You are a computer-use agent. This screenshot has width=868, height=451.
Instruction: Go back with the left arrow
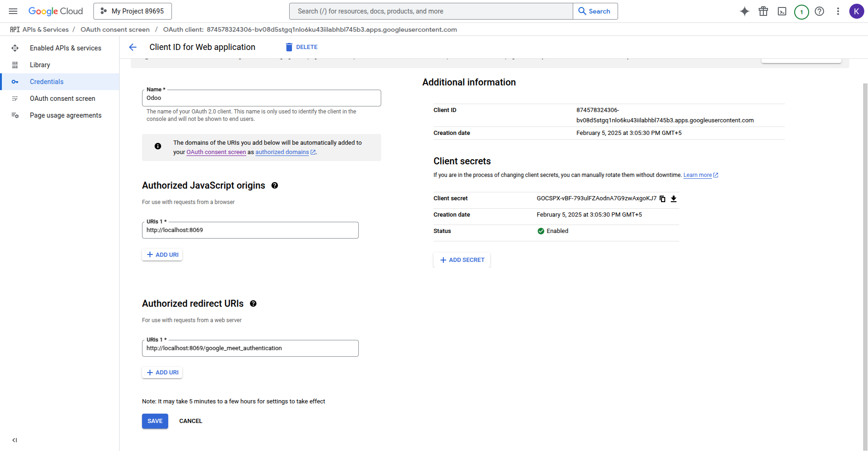[x=133, y=47]
